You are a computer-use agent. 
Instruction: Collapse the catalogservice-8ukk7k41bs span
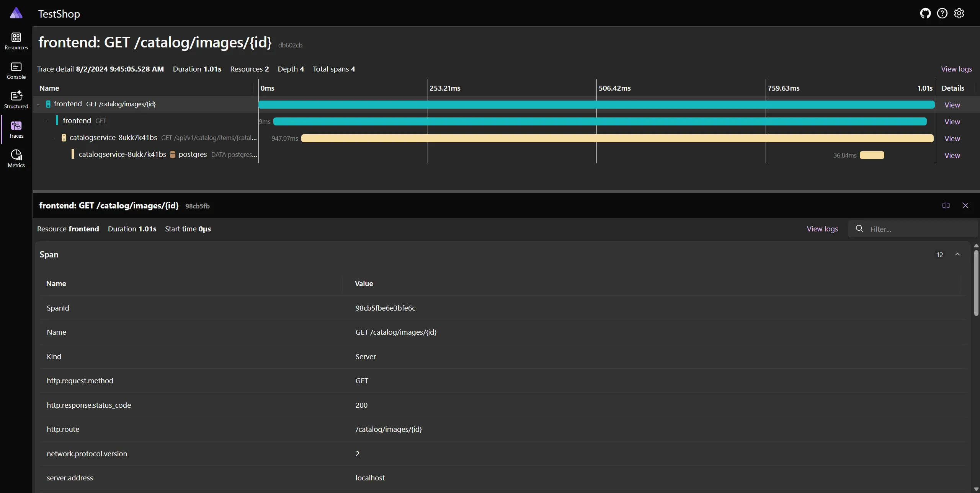55,138
